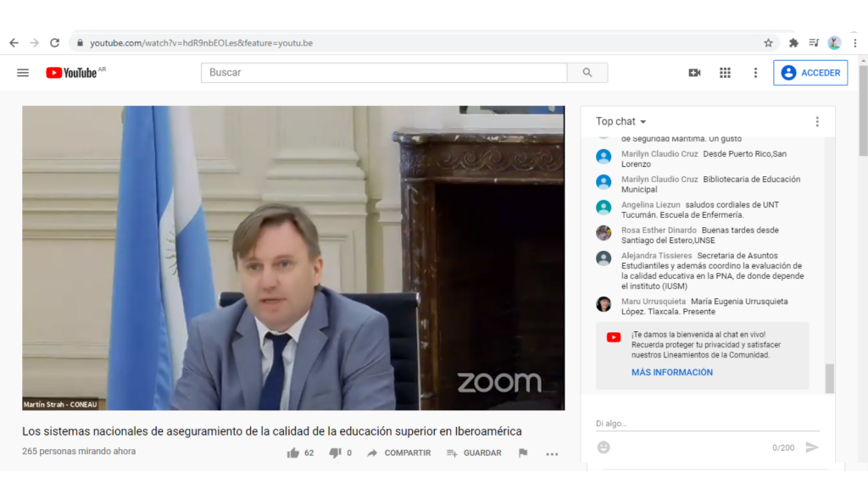Viewport: 868px width, 488px height.
Task: Open browser extensions puzzle icon
Action: (793, 42)
